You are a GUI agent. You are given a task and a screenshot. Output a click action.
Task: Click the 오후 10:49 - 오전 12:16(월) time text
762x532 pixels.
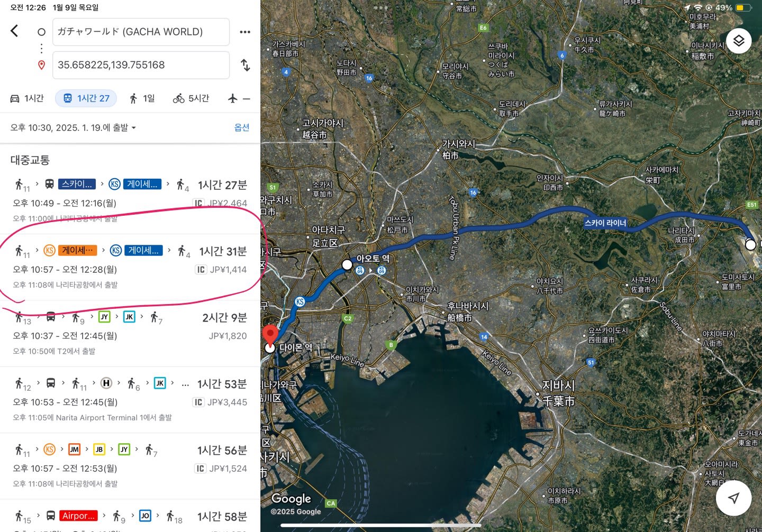pyautogui.click(x=65, y=203)
